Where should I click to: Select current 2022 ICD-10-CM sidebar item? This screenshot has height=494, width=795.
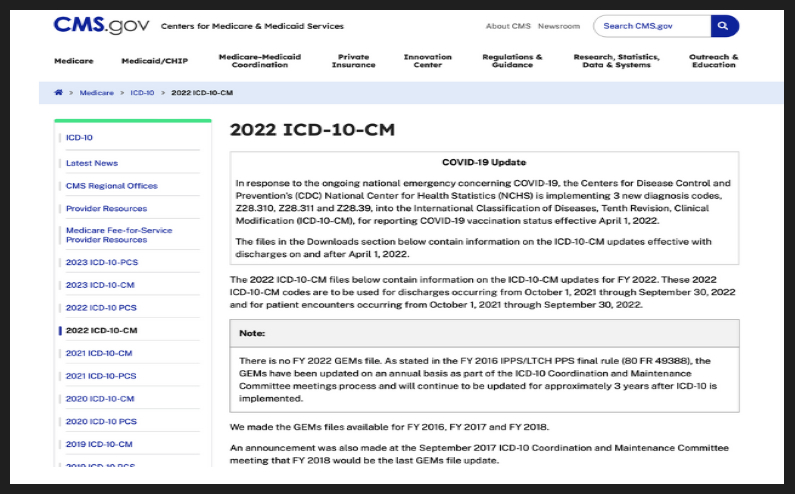point(101,330)
